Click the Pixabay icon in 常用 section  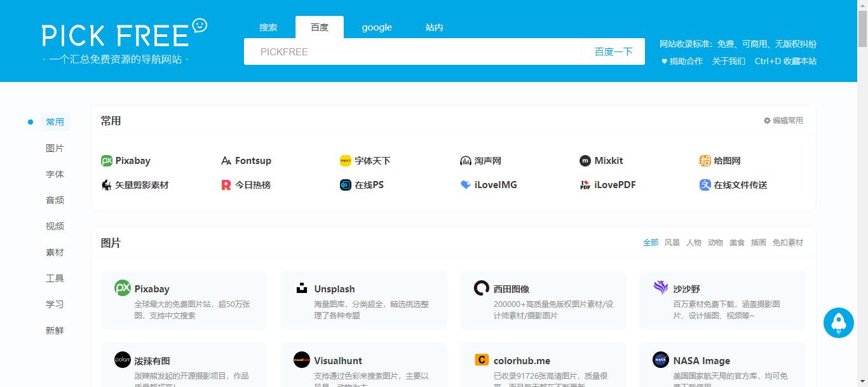tap(107, 161)
